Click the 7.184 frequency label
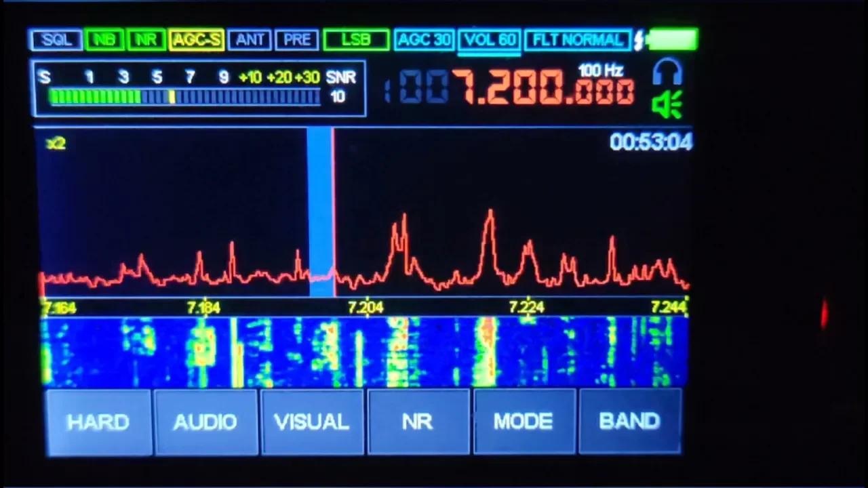This screenshot has height=488, width=868. coord(204,308)
